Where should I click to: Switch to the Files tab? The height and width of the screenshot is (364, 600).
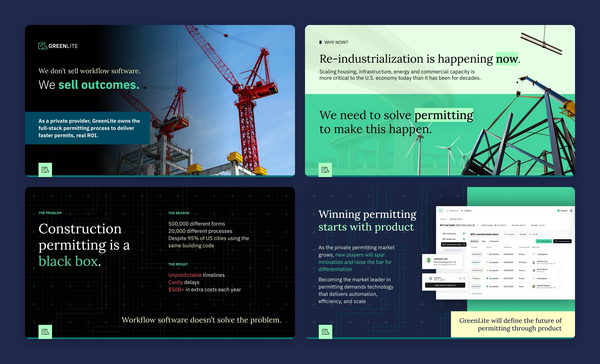[x=484, y=241]
